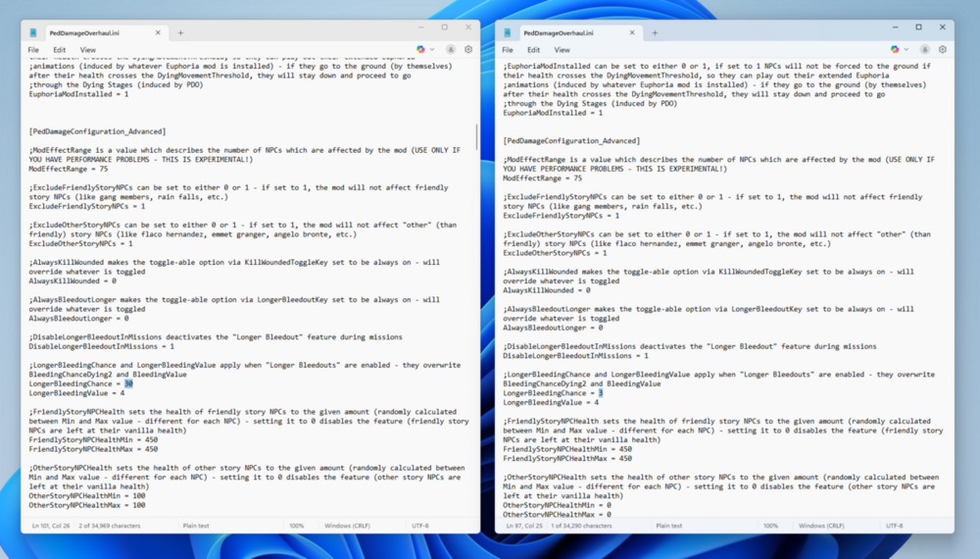This screenshot has width=980, height=559.
Task: Click 'Plain text' in right window status bar
Action: (668, 526)
